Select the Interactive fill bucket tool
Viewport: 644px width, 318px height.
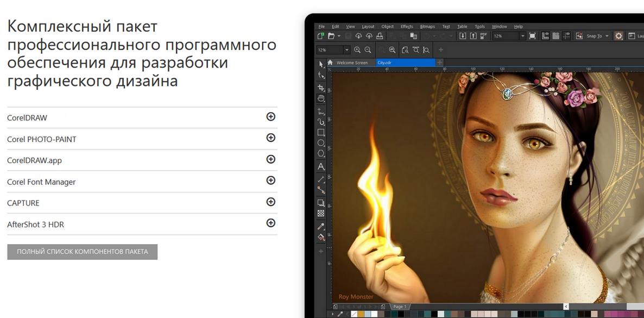point(321,237)
